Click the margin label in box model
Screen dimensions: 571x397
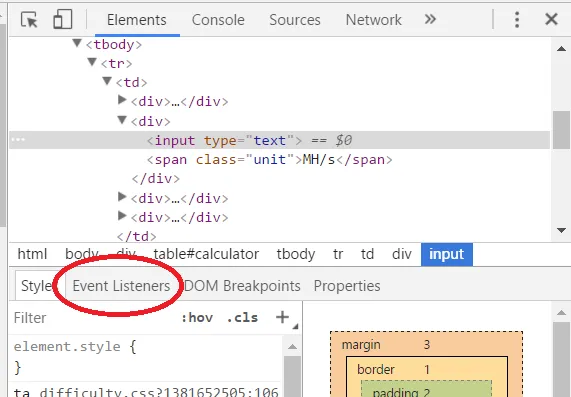point(361,345)
